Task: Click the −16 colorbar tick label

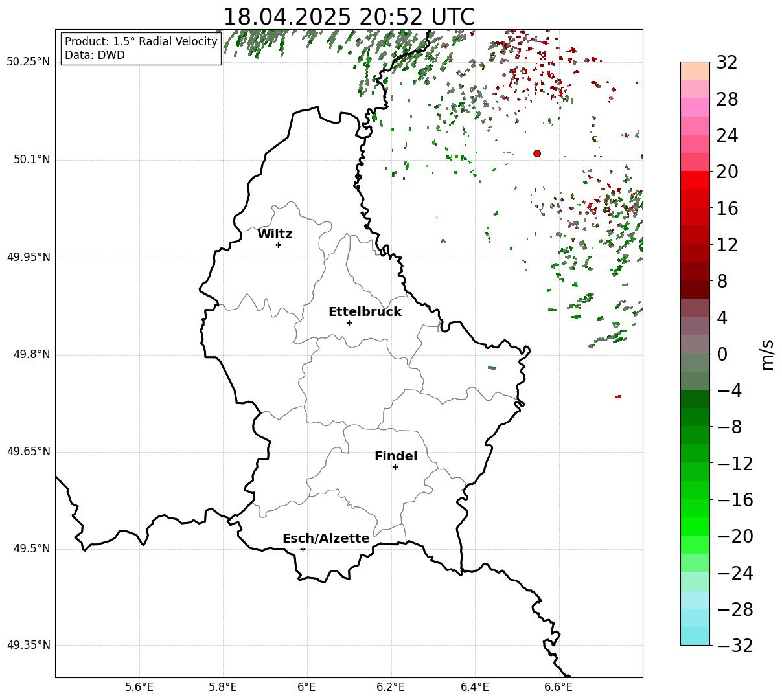Action: coord(734,500)
